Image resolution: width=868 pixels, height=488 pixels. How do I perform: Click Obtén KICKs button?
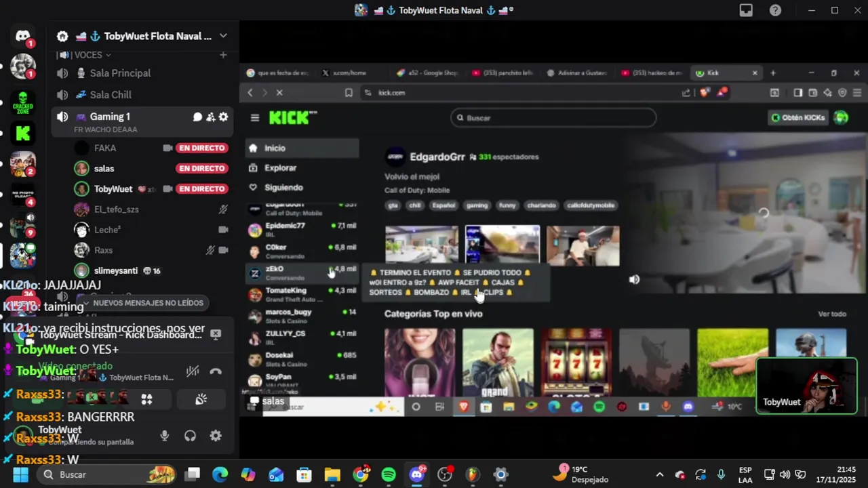(798, 117)
